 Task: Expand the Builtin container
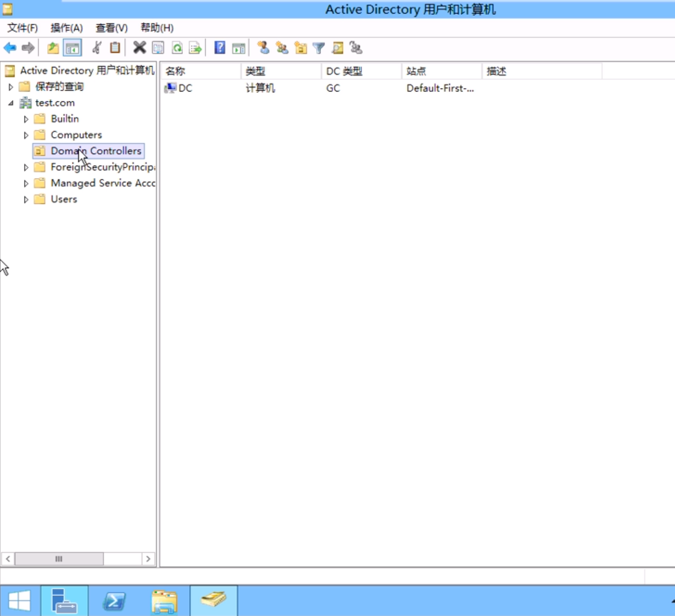(26, 119)
